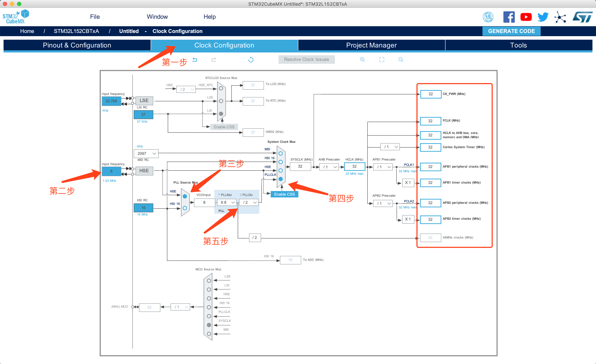Click the refresh clock diagram icon
This screenshot has height=364, width=596.
pos(251,60)
